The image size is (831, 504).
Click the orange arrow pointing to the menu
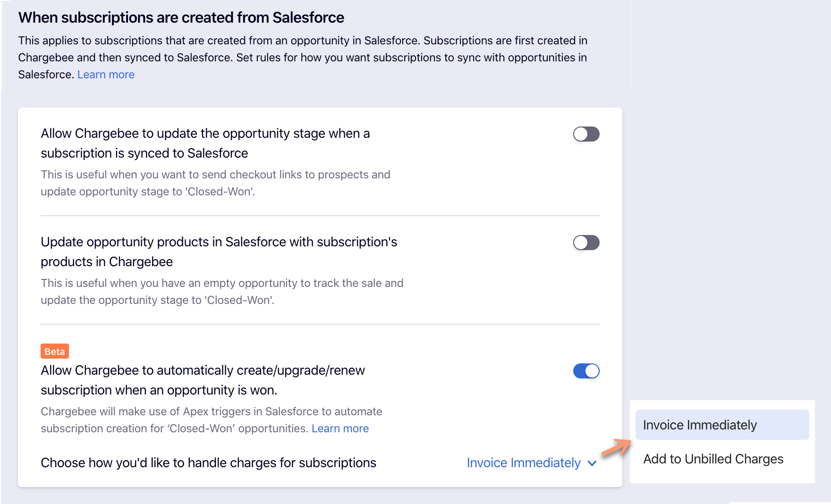[616, 447]
